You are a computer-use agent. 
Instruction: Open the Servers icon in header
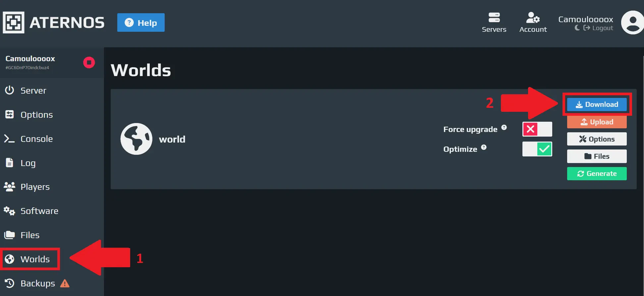(494, 22)
